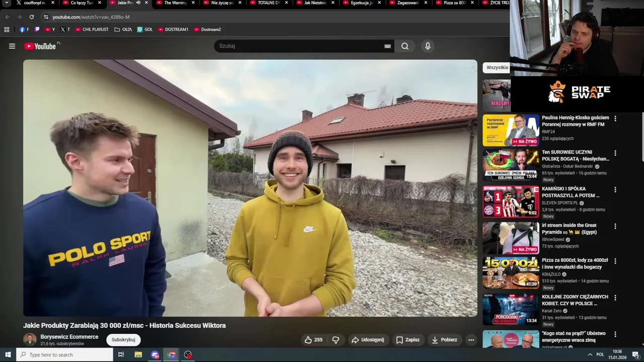Switch to The Warning tab
This screenshot has width=644, height=362.
(x=176, y=3)
